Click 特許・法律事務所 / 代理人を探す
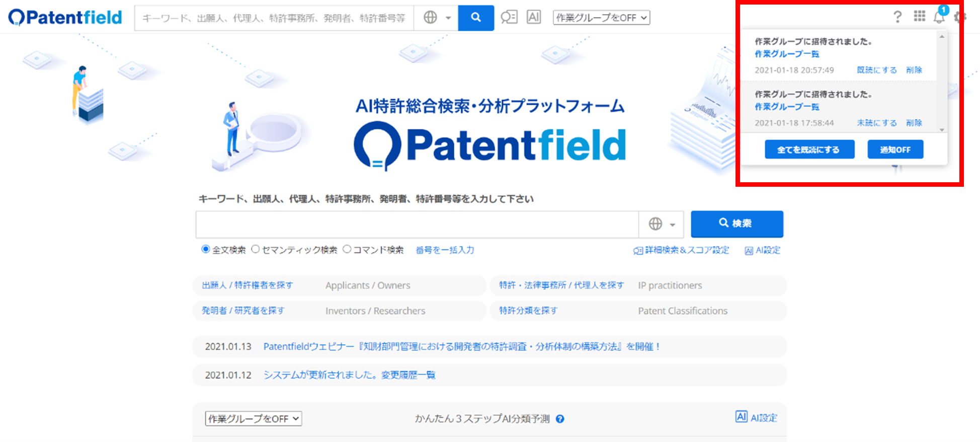 561,285
